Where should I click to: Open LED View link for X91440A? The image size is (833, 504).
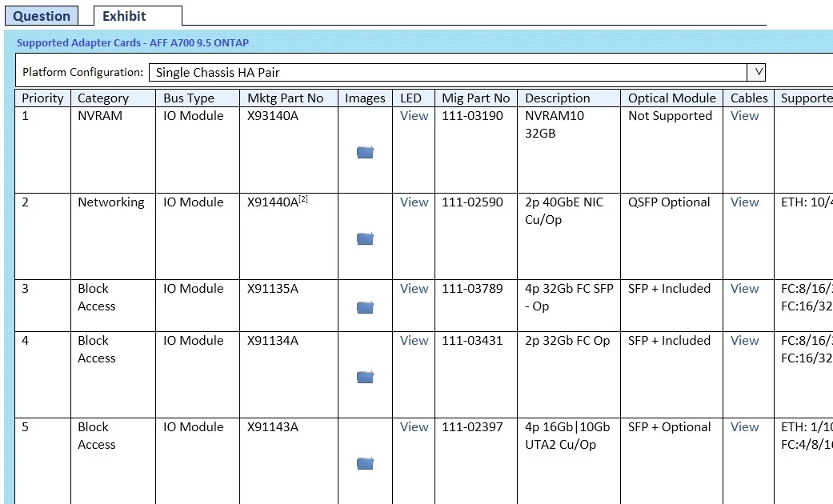414,202
